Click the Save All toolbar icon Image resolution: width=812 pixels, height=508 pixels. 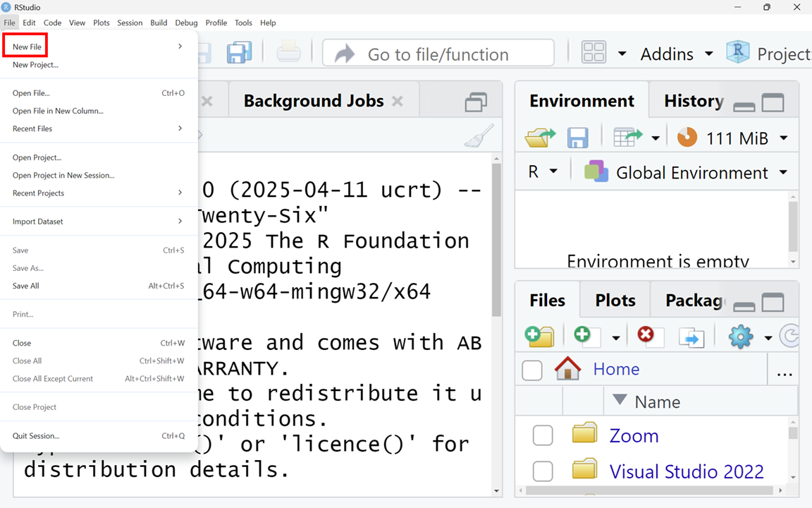(x=239, y=54)
